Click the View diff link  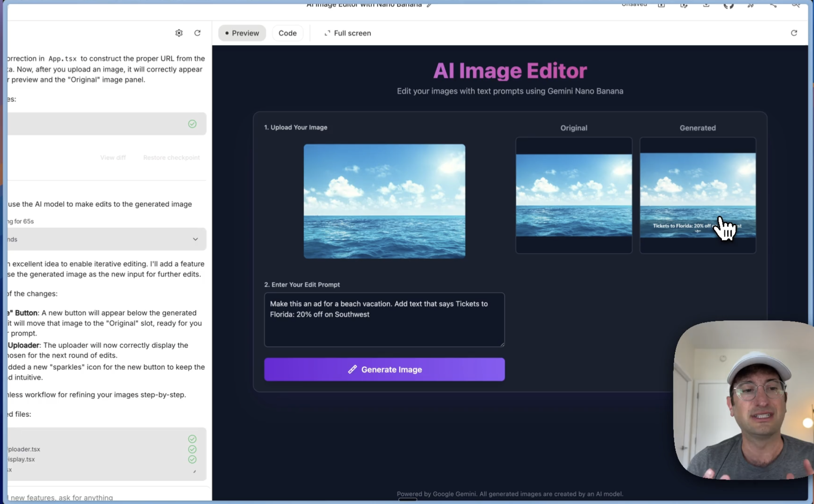[113, 157]
